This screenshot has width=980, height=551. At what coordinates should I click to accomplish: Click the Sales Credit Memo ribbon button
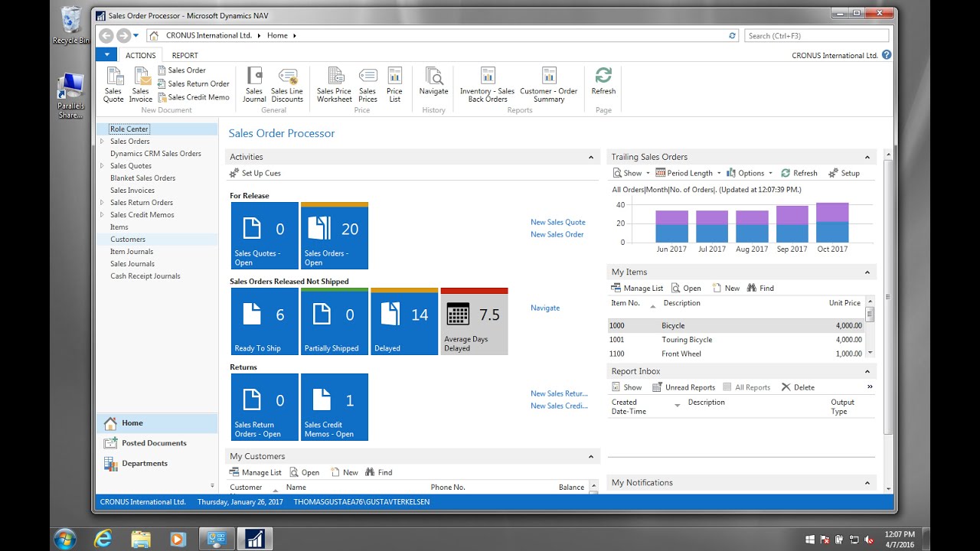pyautogui.click(x=193, y=98)
